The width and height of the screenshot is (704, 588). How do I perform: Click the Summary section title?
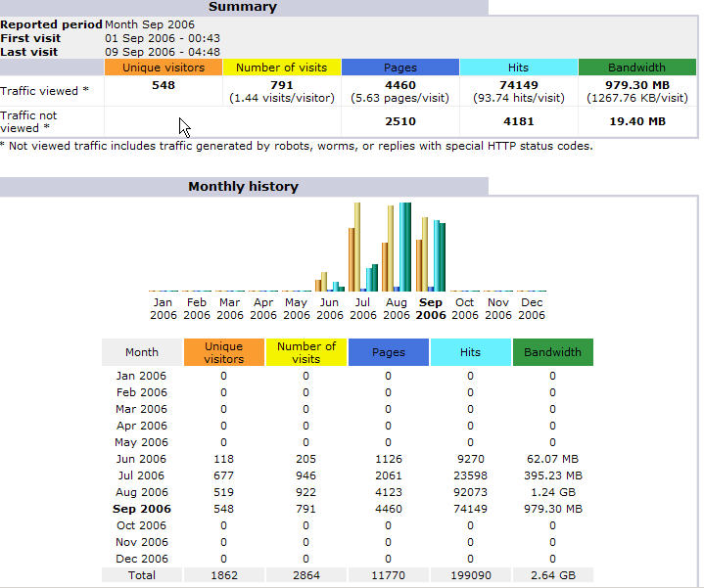tap(243, 7)
